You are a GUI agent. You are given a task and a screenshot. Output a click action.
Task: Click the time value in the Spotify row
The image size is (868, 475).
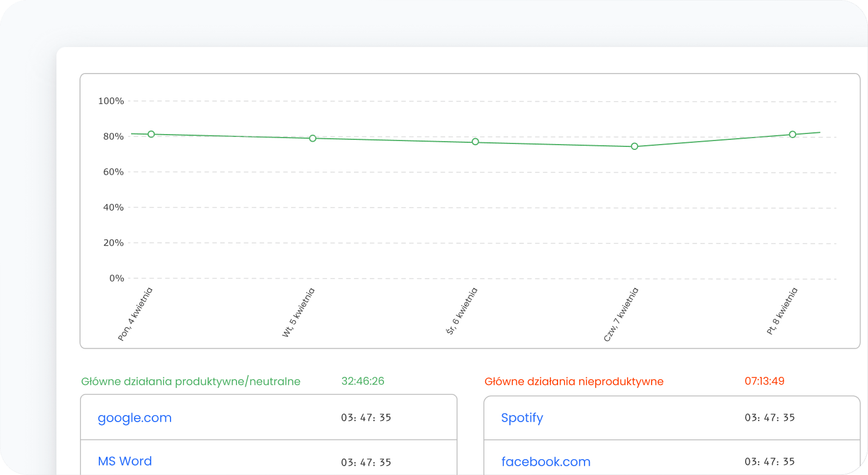770,418
